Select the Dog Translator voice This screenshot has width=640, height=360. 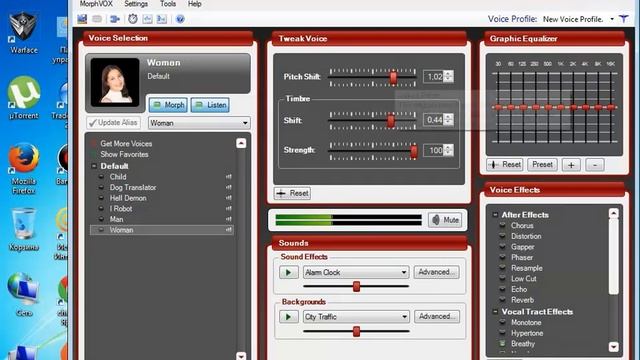(133, 187)
